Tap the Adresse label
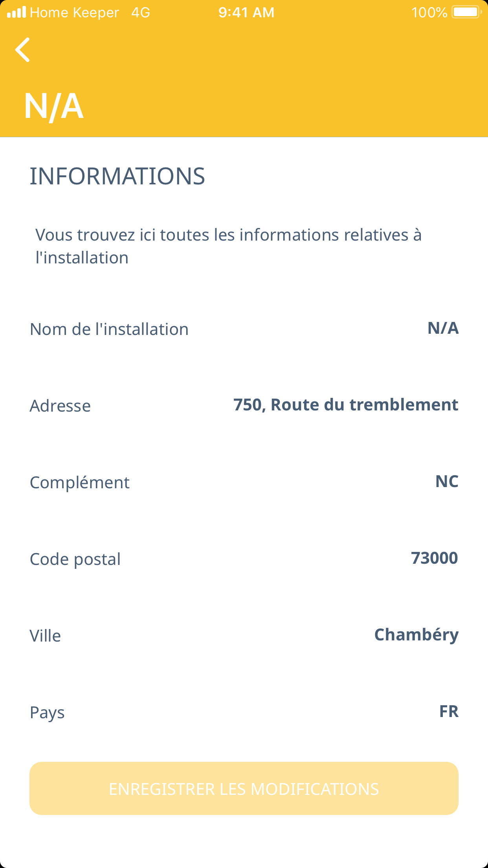The height and width of the screenshot is (868, 488). pyautogui.click(x=60, y=406)
